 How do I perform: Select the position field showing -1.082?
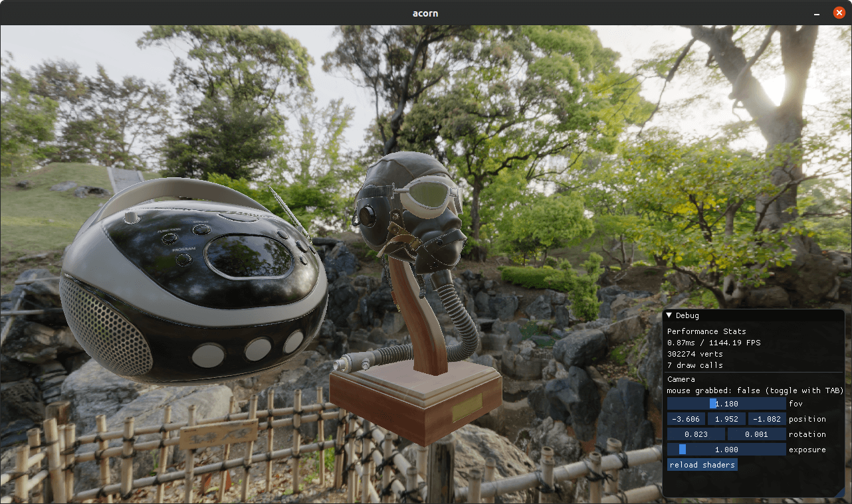pos(767,419)
